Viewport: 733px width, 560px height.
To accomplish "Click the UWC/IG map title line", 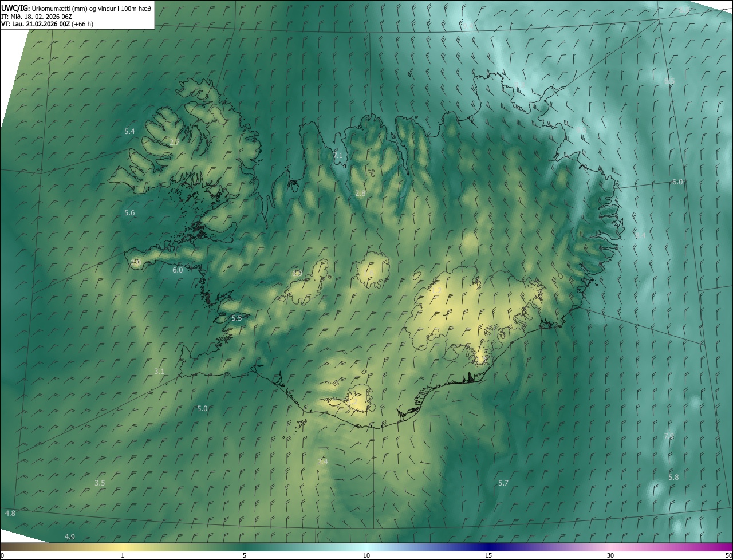I will 76,8.
